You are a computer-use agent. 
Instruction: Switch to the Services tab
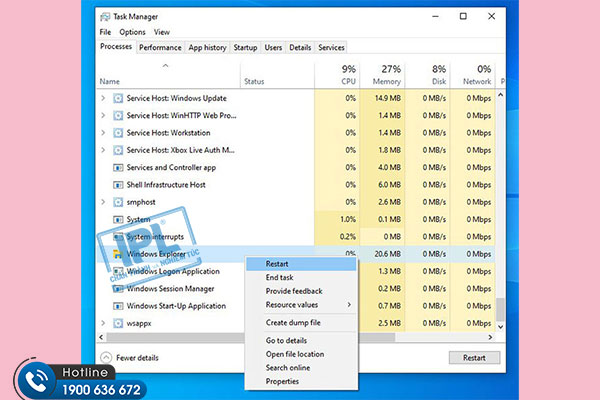[x=331, y=47]
